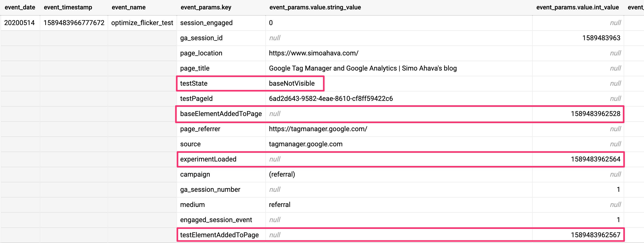Click the int value 1589483962528
The width and height of the screenshot is (644, 243).
(x=595, y=114)
